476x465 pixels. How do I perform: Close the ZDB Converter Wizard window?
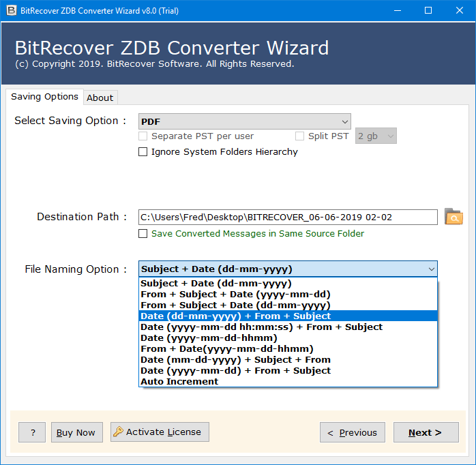(460, 11)
